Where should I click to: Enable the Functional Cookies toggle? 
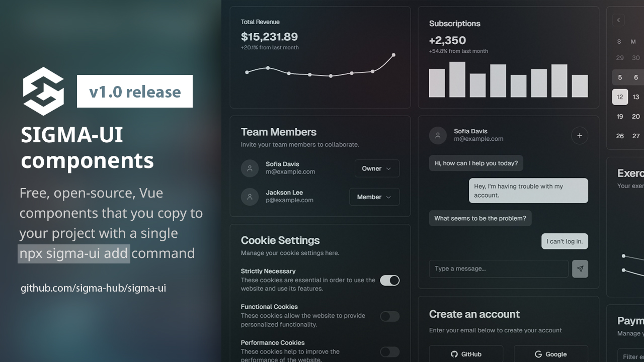[389, 316]
